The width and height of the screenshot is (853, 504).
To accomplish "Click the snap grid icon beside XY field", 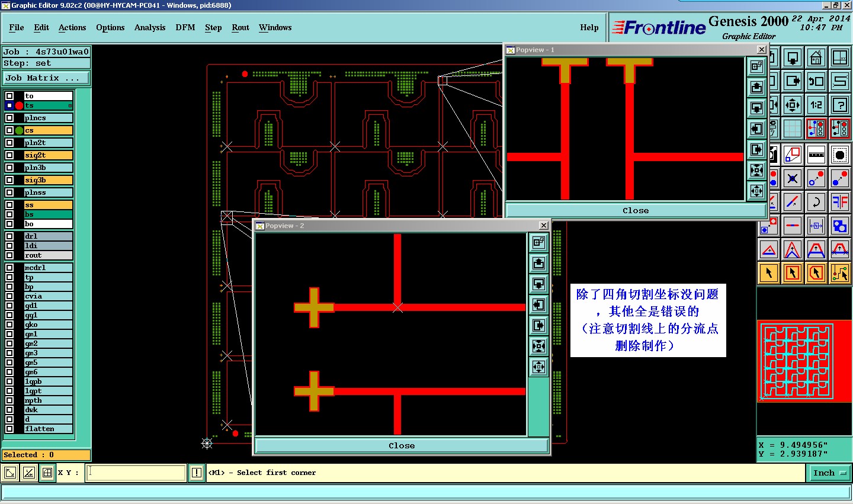I will click(x=47, y=473).
